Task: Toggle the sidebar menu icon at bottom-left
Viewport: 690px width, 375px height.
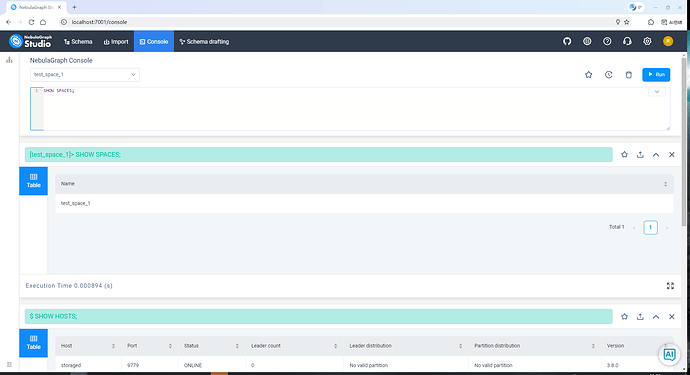Action: point(9,364)
